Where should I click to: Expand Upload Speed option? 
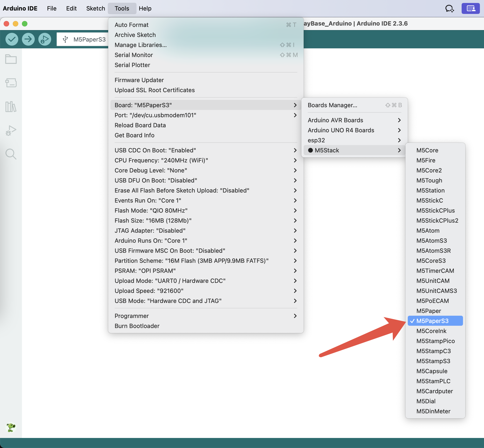[x=206, y=291]
